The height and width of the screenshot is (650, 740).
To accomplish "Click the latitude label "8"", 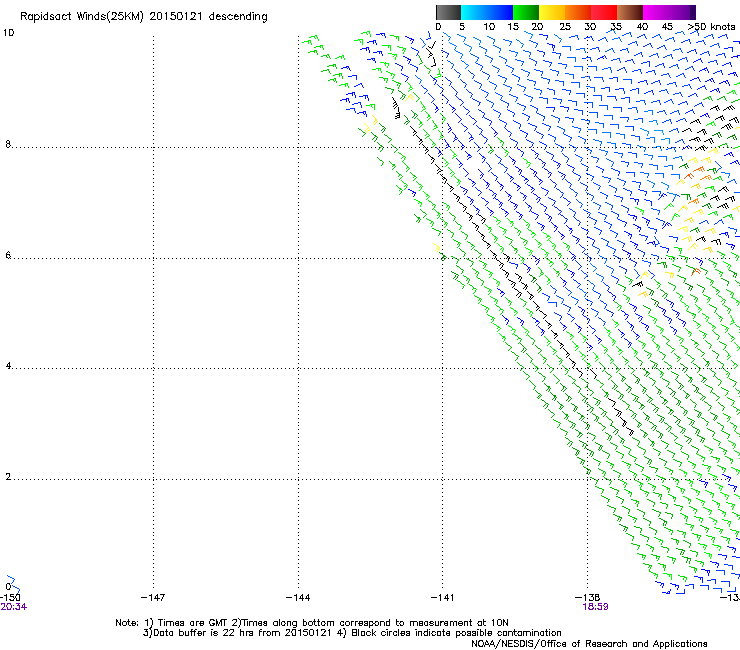I will [8, 144].
